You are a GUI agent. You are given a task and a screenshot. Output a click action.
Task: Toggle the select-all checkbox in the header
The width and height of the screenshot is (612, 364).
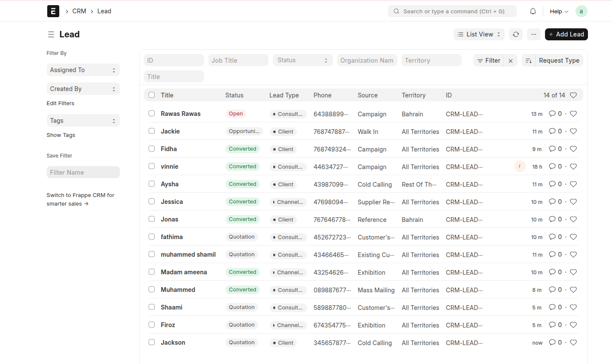(152, 95)
